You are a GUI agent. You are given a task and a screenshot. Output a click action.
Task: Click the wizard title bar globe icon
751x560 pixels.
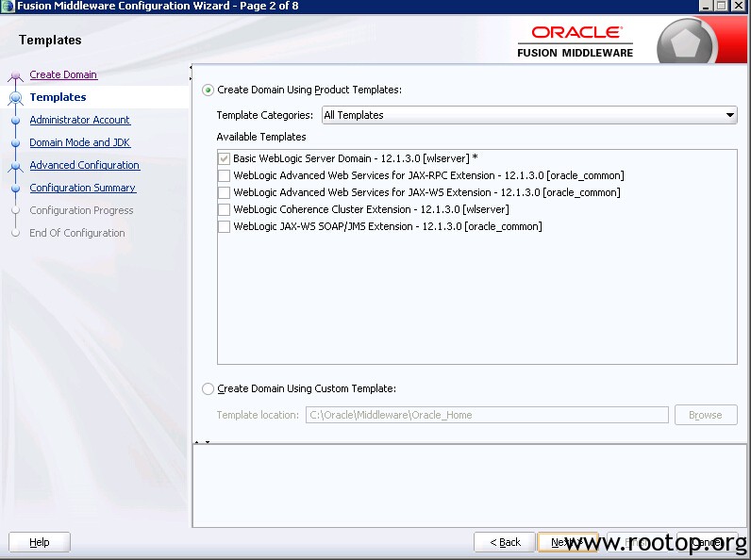click(x=8, y=7)
